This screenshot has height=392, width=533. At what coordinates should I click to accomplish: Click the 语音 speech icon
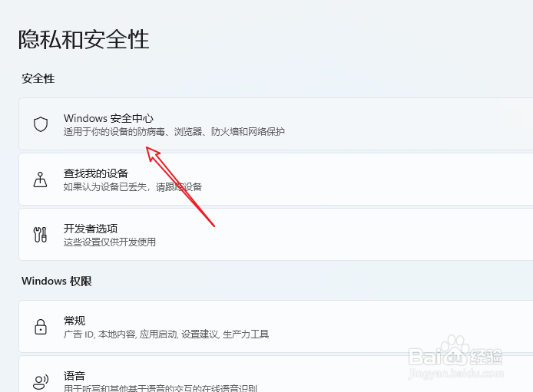(x=41, y=382)
